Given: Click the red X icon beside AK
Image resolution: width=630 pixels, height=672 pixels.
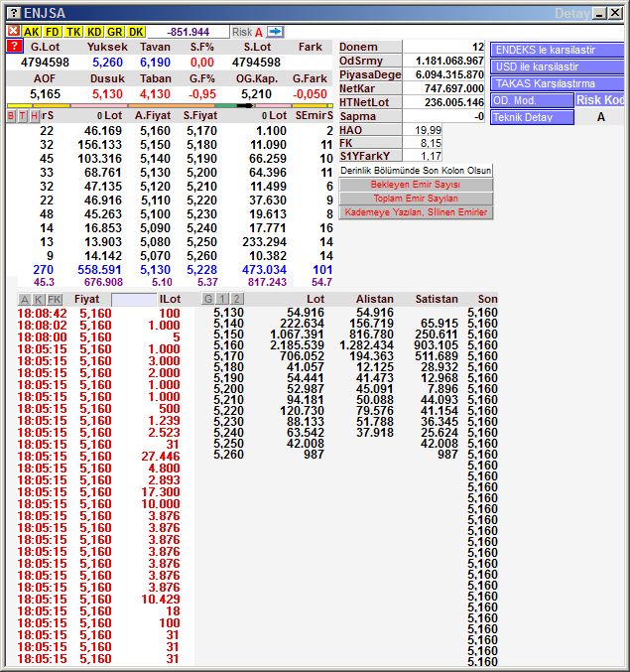Looking at the screenshot, I should pos(14,32).
